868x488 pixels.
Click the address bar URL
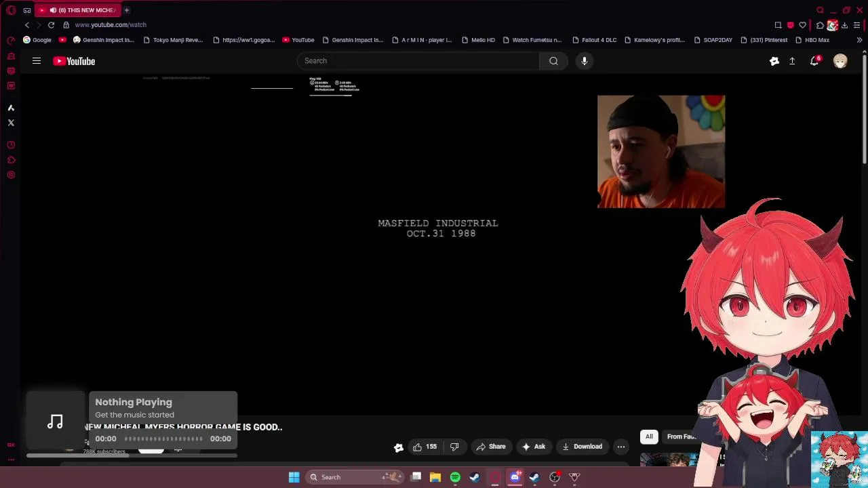click(x=111, y=25)
